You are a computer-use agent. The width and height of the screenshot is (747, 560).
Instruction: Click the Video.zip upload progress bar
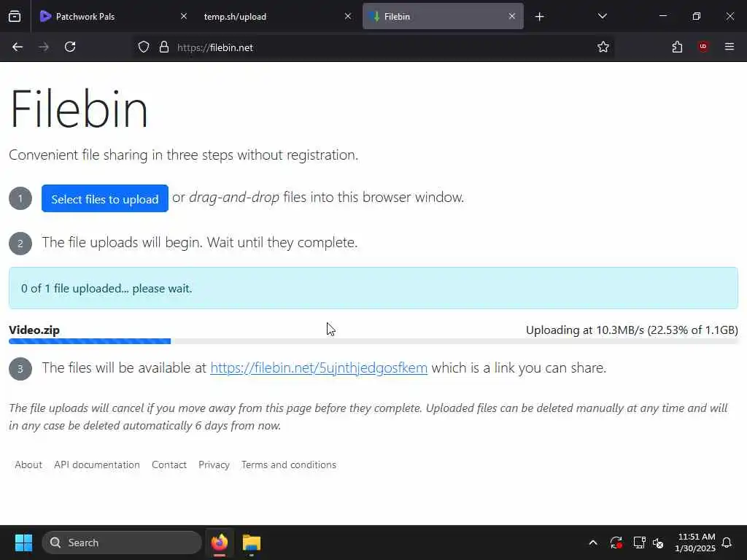pos(373,341)
